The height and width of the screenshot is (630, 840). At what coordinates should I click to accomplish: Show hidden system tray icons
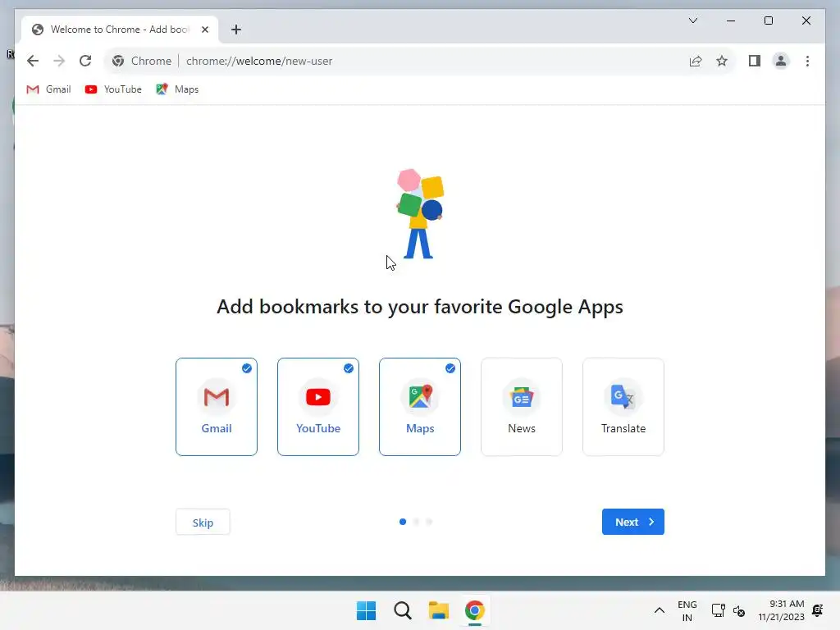(x=660, y=610)
